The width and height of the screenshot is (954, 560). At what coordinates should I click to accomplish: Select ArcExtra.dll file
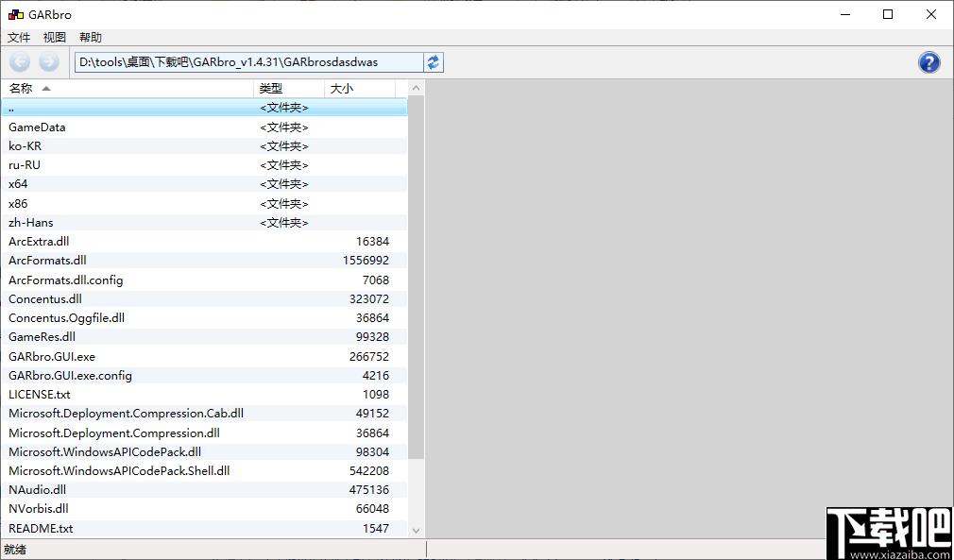click(204, 242)
